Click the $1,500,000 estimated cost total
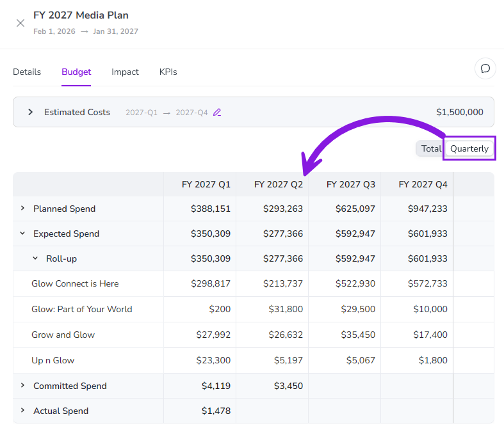504x435 pixels. point(460,112)
